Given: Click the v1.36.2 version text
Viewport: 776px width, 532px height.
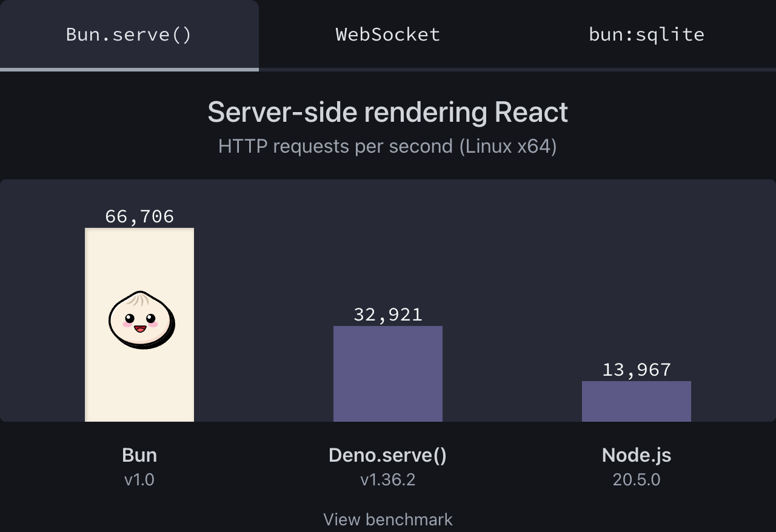Looking at the screenshot, I should tap(388, 479).
